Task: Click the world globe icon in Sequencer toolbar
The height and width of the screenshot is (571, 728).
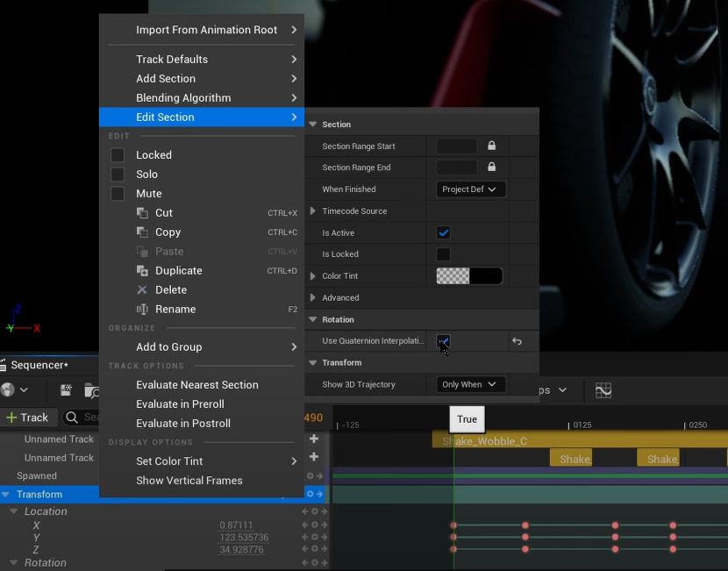Action: point(9,390)
